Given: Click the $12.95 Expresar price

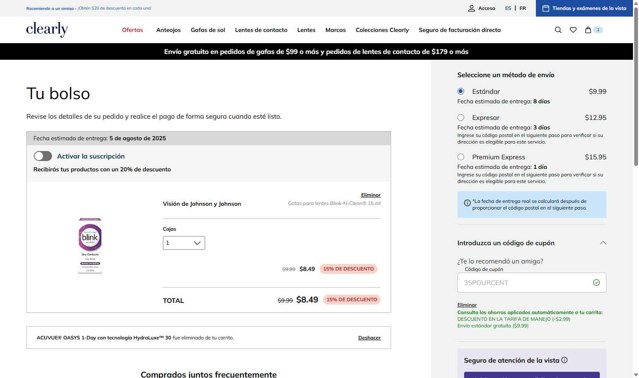Looking at the screenshot, I should pos(595,117).
